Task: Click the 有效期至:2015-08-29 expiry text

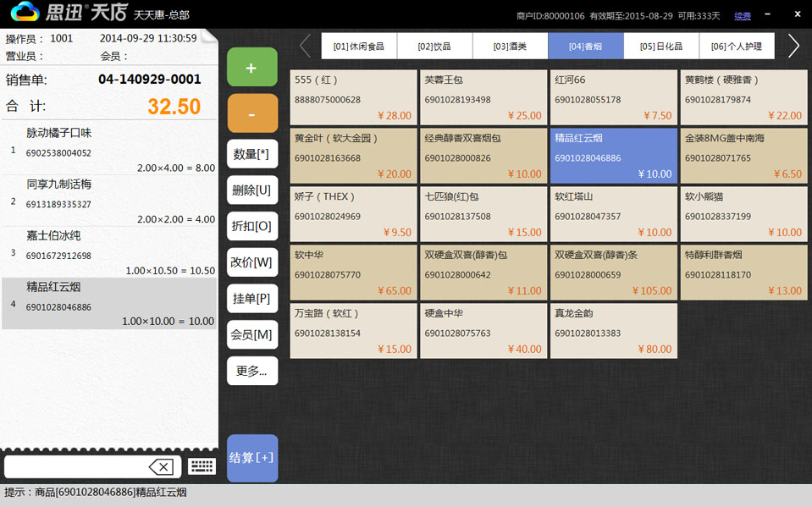Action: tap(632, 16)
